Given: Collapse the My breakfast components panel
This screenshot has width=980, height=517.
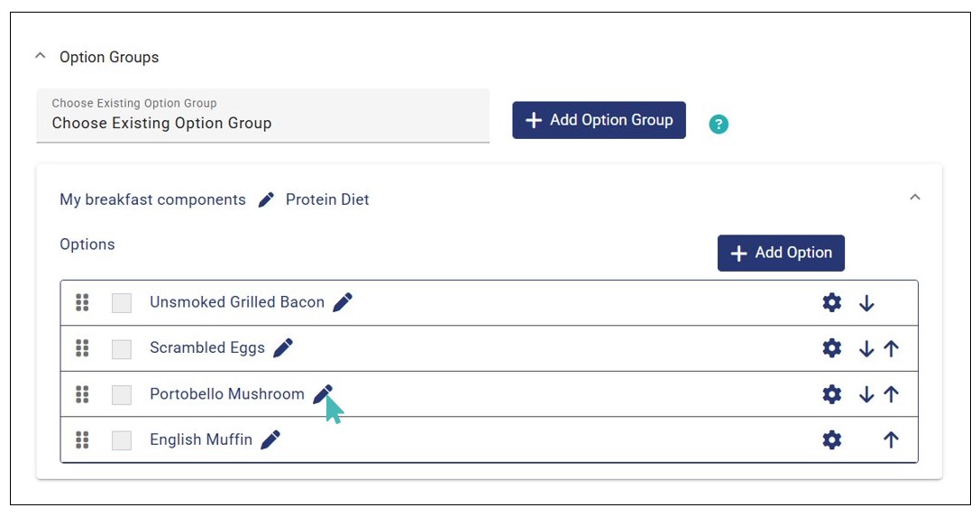Looking at the screenshot, I should click(915, 197).
